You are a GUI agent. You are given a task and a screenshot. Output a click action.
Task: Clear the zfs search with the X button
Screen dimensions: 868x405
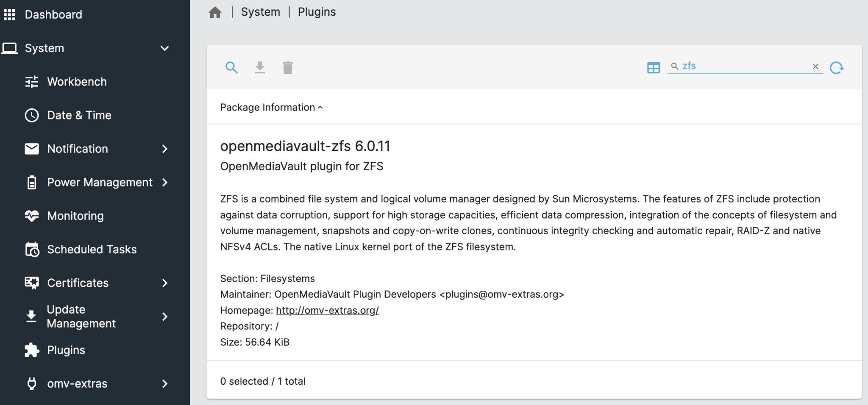tap(815, 66)
